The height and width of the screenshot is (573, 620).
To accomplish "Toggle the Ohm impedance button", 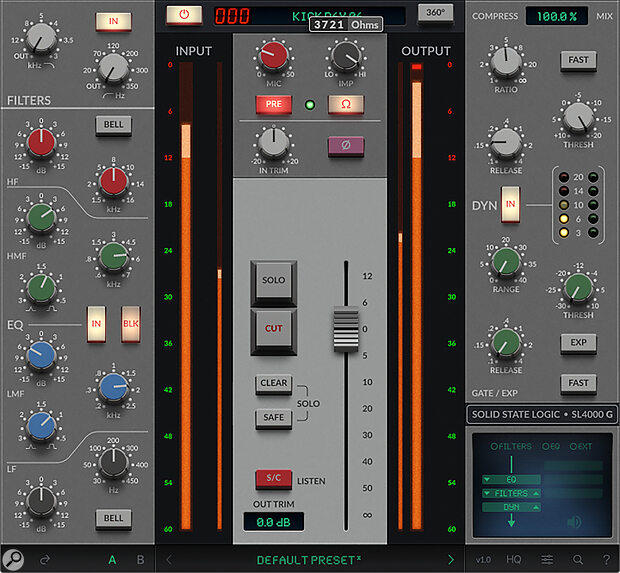I will click(346, 104).
